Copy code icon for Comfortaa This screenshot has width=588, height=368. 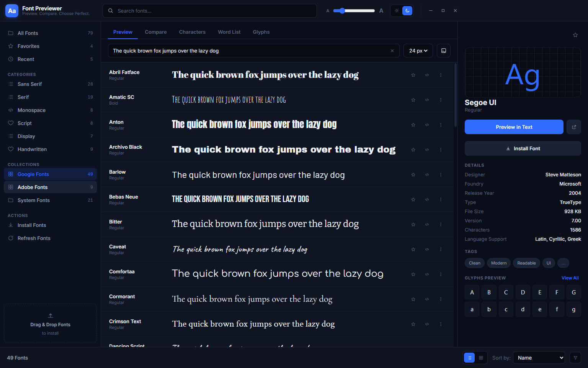coord(427,274)
